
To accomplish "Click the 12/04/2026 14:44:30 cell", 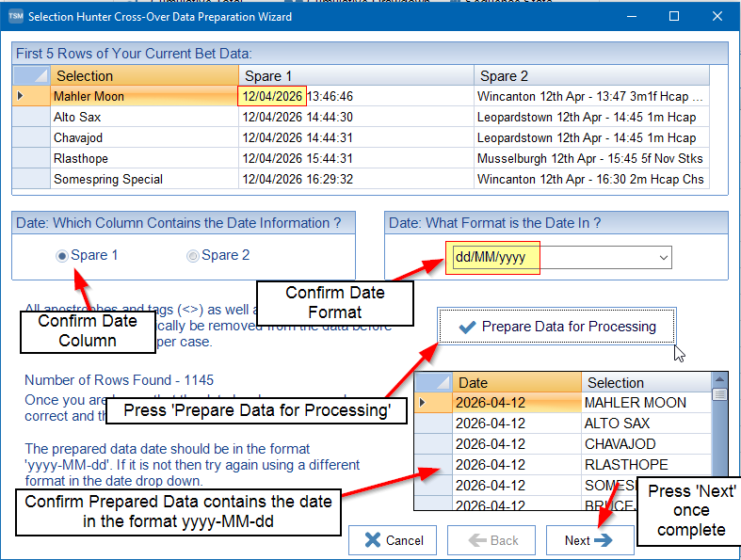I will (356, 117).
